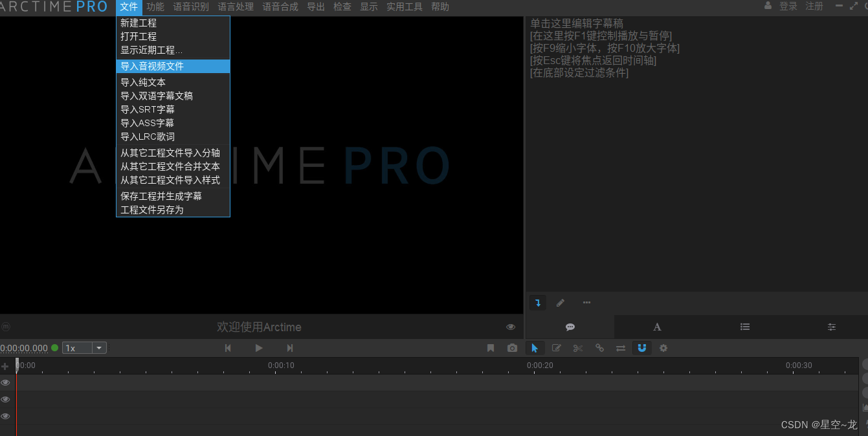Open timeline settings gear icon
The width and height of the screenshot is (868, 436).
(x=663, y=348)
